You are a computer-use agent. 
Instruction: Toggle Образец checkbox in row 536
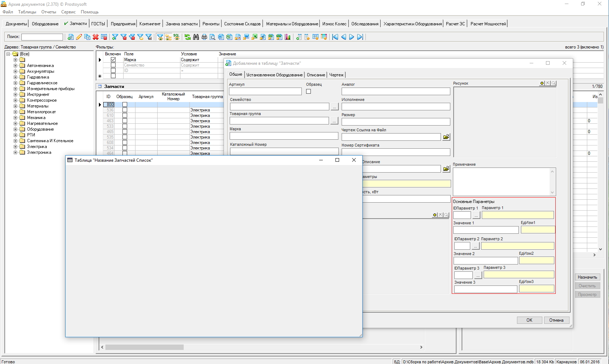[x=125, y=110]
